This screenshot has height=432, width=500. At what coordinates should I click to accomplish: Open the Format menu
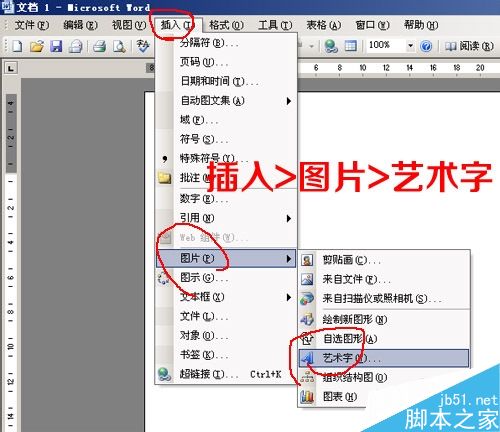(226, 25)
